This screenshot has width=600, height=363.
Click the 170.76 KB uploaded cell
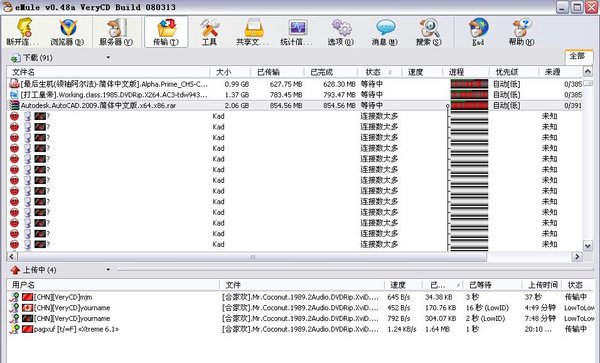[x=440, y=308]
